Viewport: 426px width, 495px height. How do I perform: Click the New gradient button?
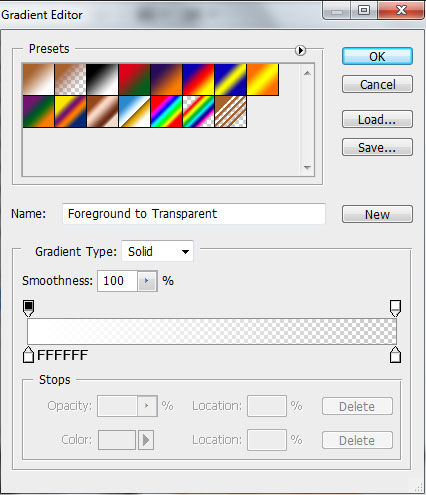(x=377, y=214)
